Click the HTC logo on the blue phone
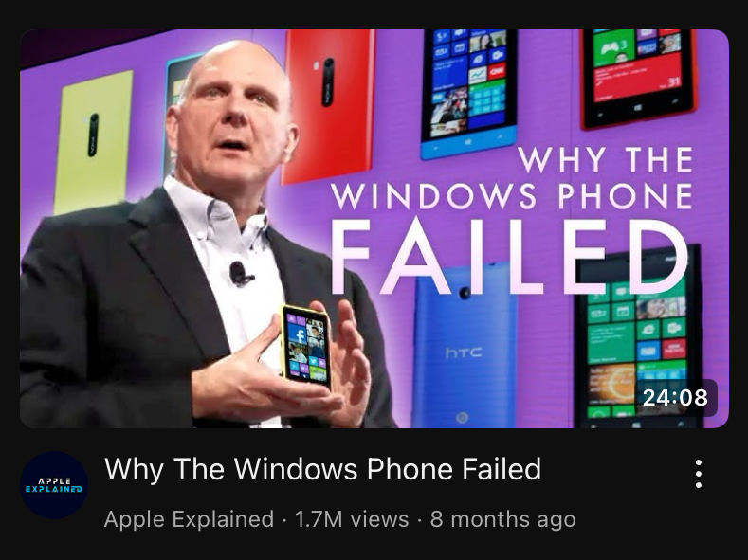The width and height of the screenshot is (748, 560). [464, 352]
